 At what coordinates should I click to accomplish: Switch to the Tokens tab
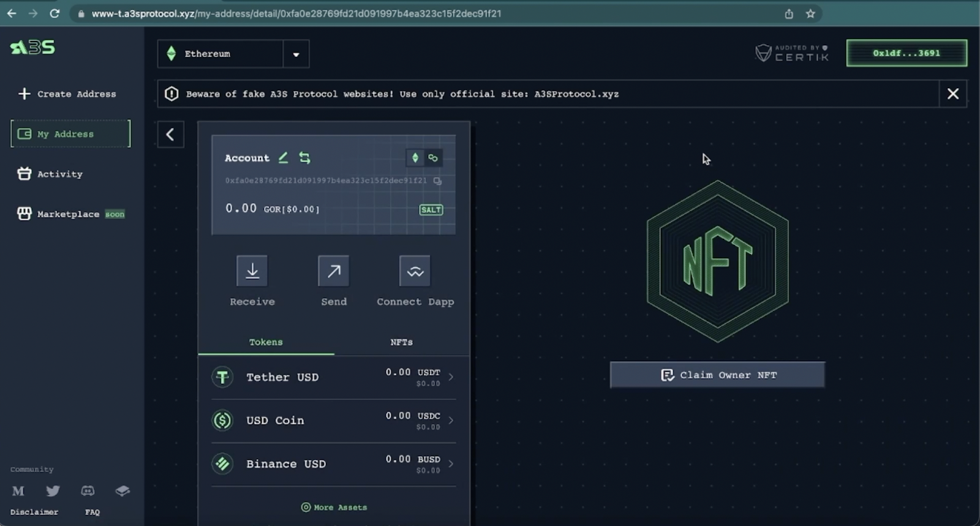[x=266, y=342]
